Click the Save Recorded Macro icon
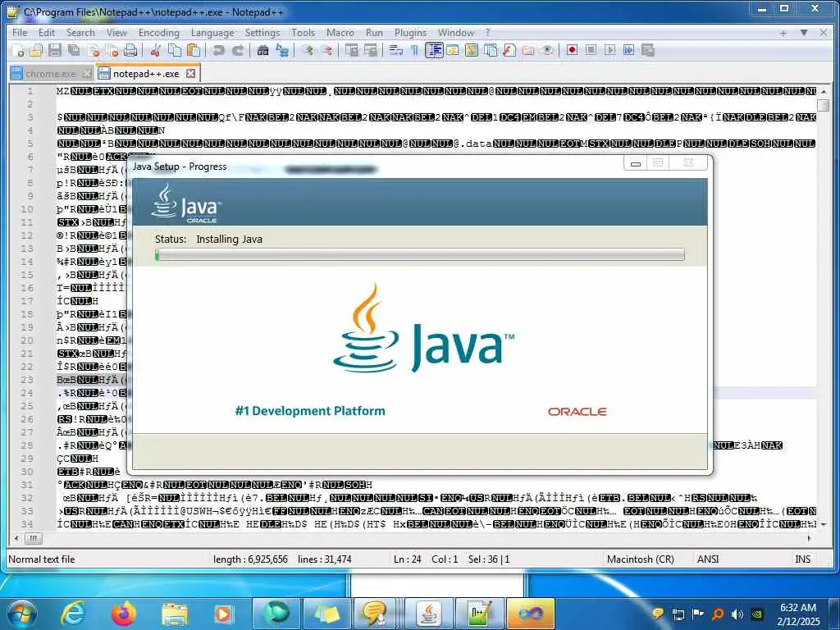This screenshot has height=630, width=840. 648,50
